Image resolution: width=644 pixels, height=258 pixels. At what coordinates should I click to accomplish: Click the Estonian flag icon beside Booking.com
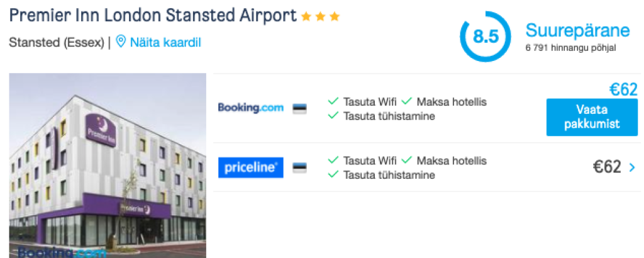coord(299,108)
